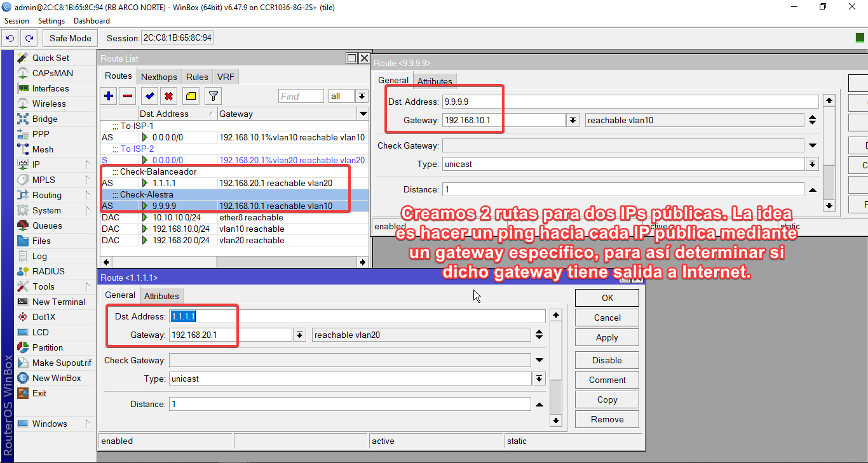
Task: Open the Check Gateway dropdown for Route 9.9.9.9
Action: (x=811, y=145)
